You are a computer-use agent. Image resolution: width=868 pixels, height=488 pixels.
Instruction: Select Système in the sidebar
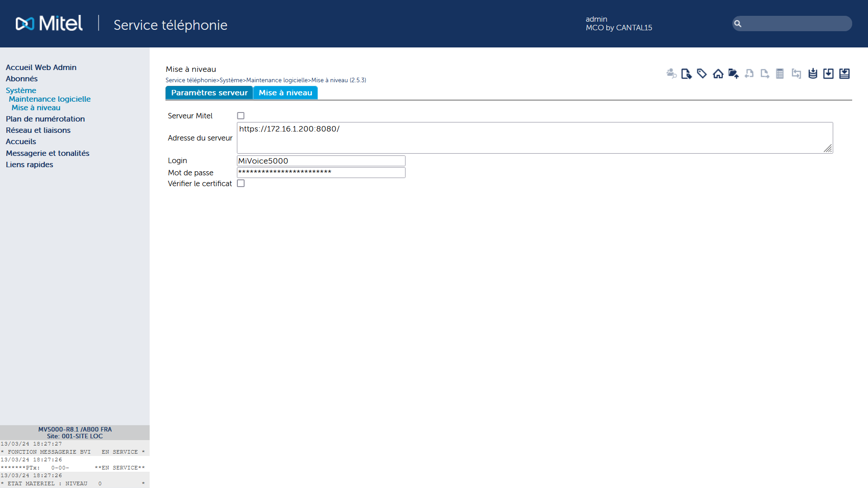click(x=21, y=90)
